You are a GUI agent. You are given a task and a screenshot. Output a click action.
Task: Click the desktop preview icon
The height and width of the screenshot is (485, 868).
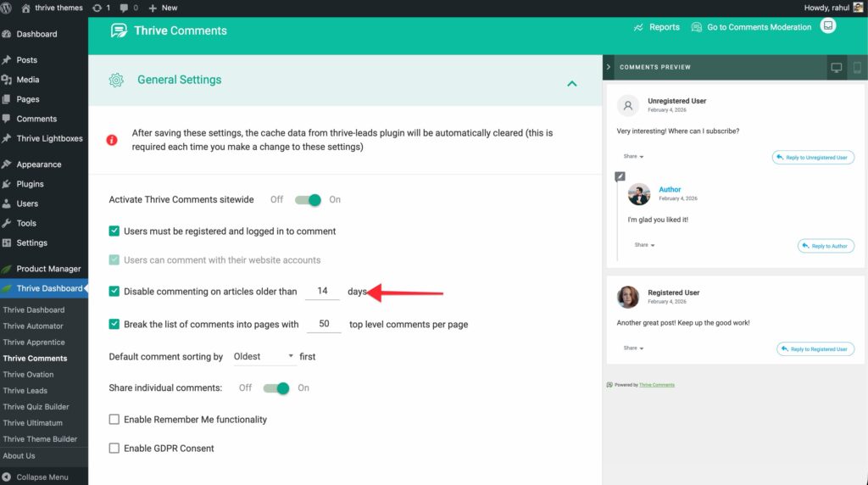(836, 68)
